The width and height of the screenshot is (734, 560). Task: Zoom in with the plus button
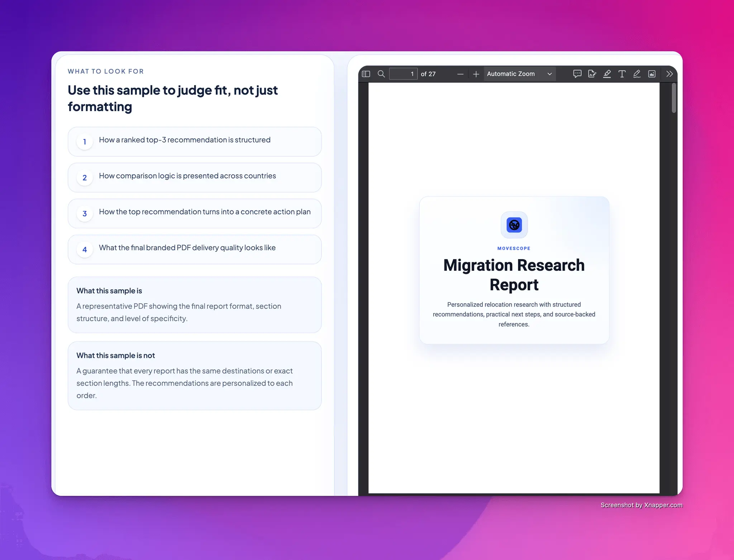click(x=476, y=74)
